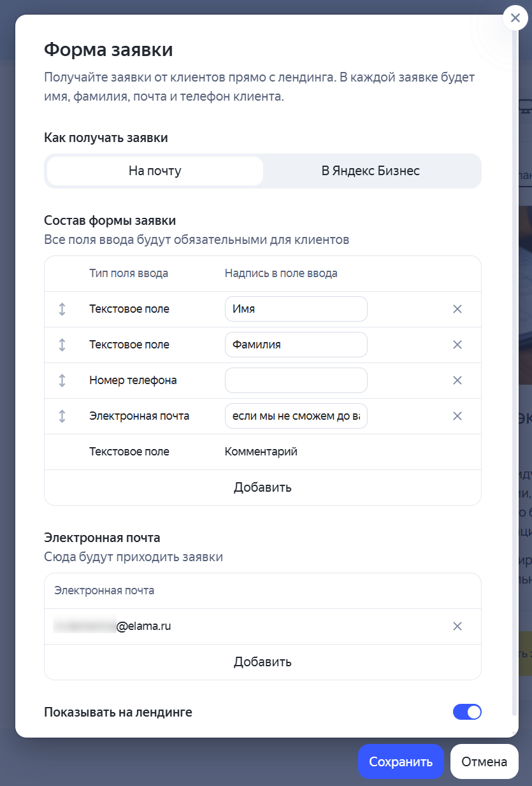
Task: Click Добавить under form fields
Action: (x=262, y=487)
